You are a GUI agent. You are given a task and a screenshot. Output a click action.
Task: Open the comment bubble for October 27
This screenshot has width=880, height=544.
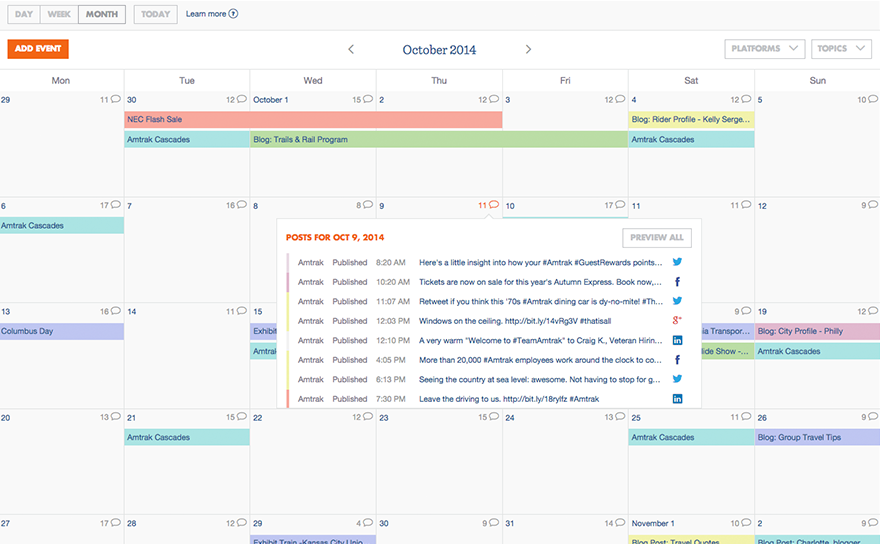click(116, 522)
